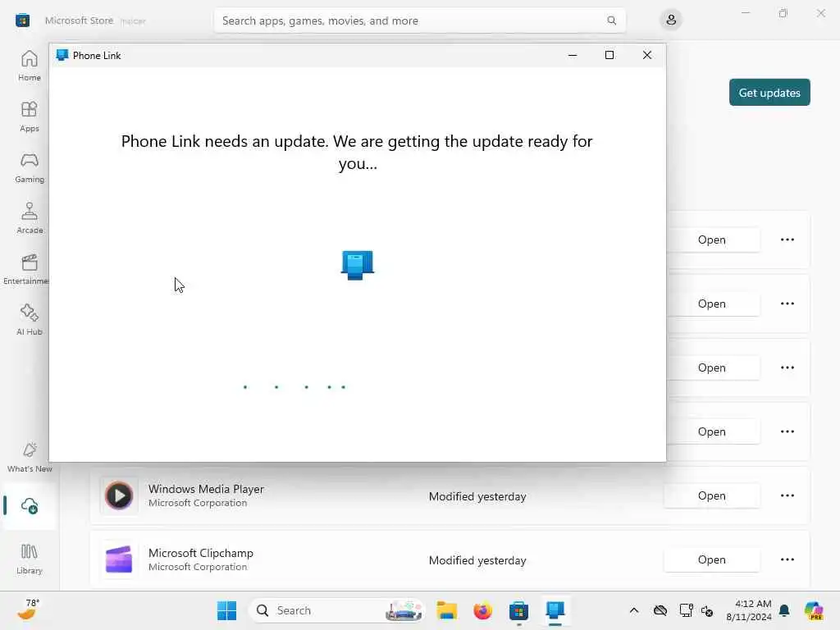Open Arcade section in Store sidebar
Viewport: 840px width, 630px height.
[x=29, y=218]
